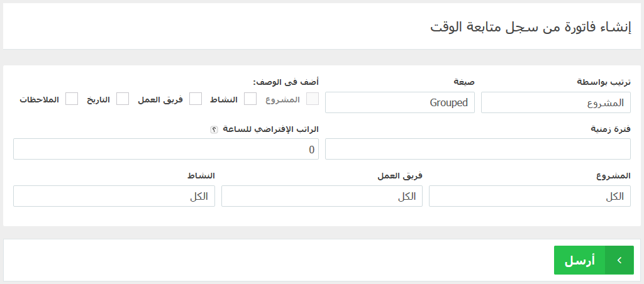The image size is (644, 284).
Task: Click the page heading إنشاء فاتورة من سجل متابعة الوقت
Action: click(530, 26)
